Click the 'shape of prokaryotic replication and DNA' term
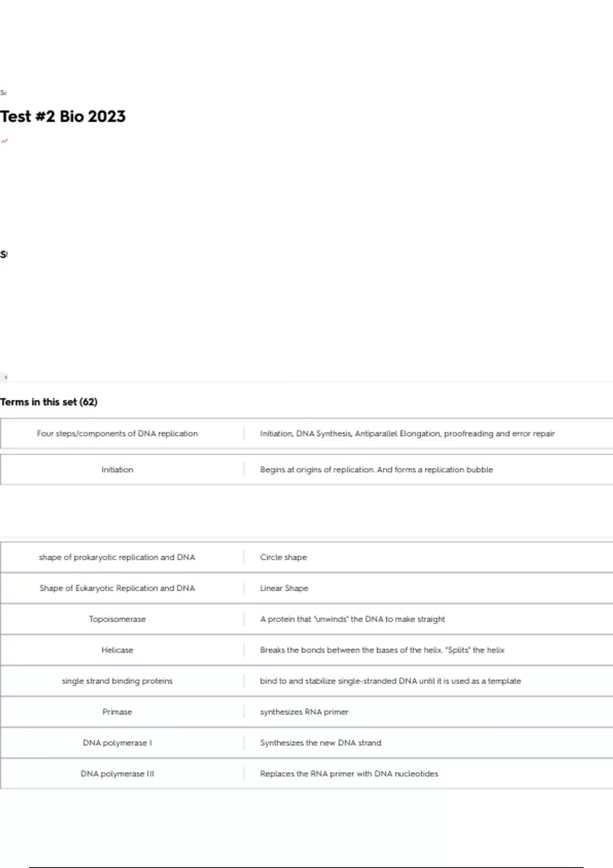The image size is (613, 868). click(117, 557)
